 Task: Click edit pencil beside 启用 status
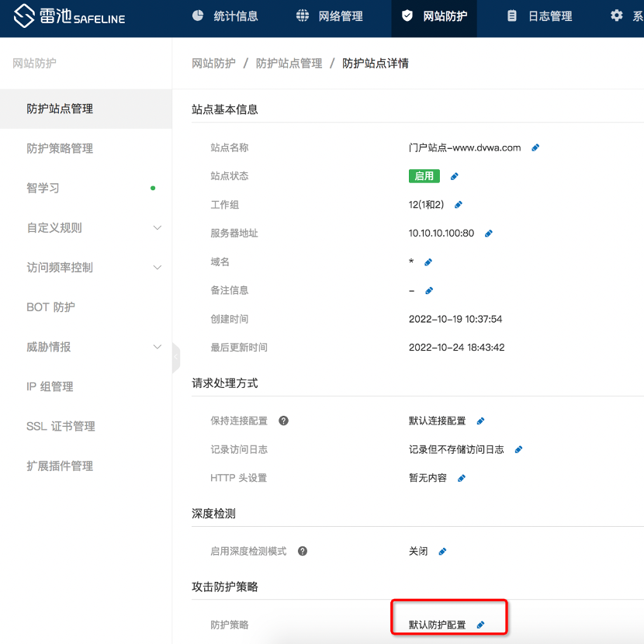(x=455, y=176)
